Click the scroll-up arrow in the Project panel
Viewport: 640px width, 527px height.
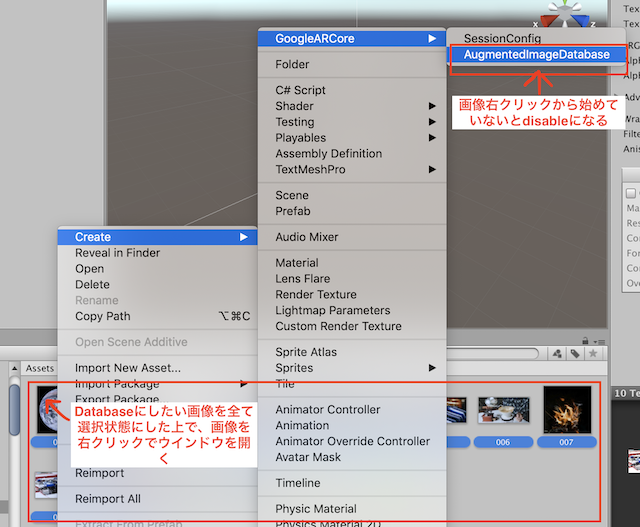pos(14,368)
